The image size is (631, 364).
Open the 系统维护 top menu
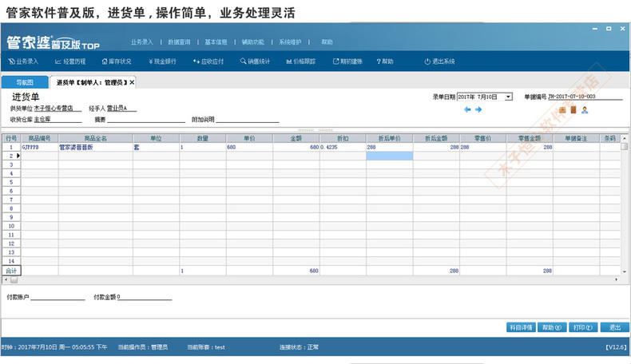pyautogui.click(x=290, y=42)
